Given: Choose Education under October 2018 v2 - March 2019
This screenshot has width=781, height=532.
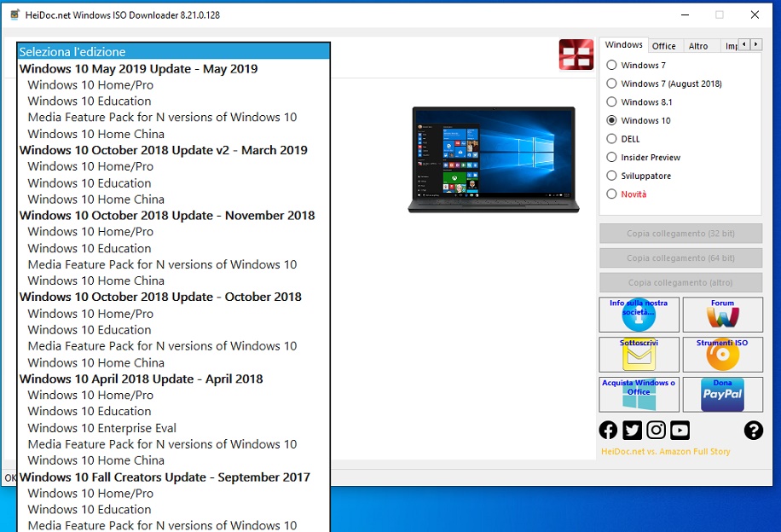Looking at the screenshot, I should (x=173, y=182).
